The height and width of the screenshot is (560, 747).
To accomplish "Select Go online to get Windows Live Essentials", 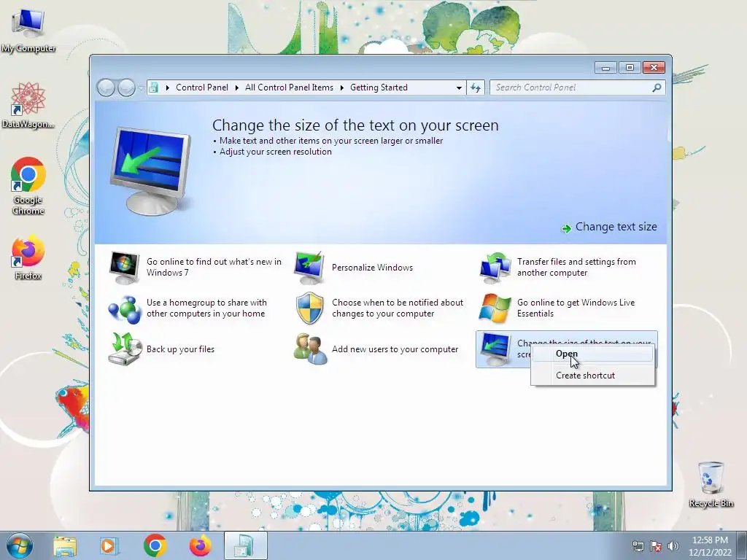I will point(576,308).
